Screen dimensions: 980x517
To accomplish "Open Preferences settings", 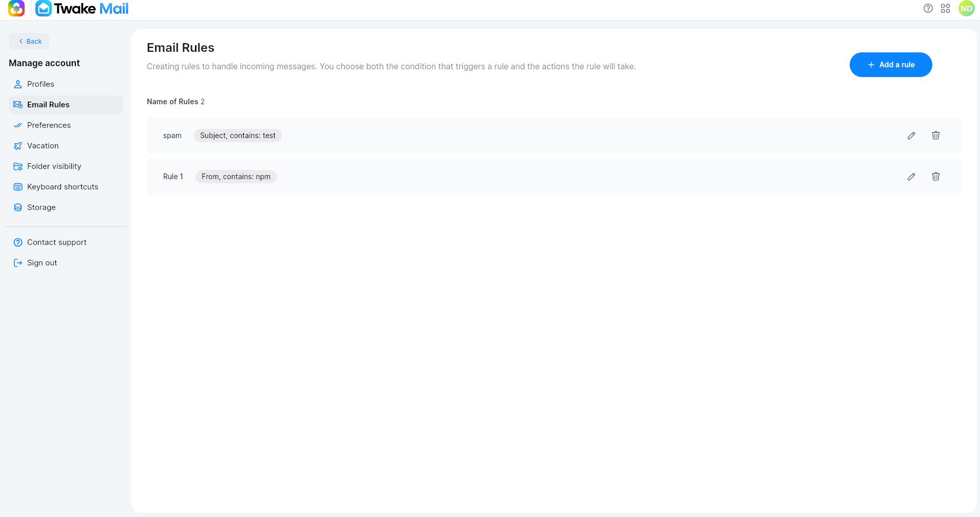I will tap(66, 125).
